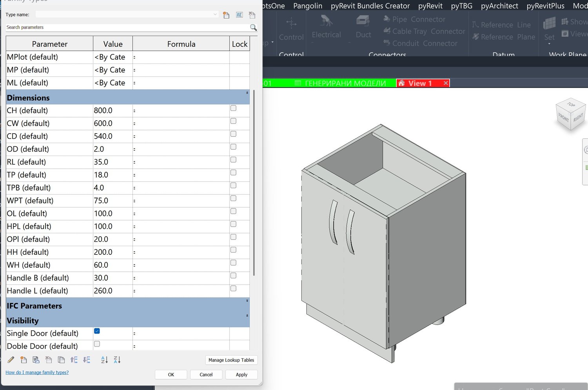The width and height of the screenshot is (588, 390).
Task: Enable Lock checkbox for Handle L (default)
Action: click(233, 288)
